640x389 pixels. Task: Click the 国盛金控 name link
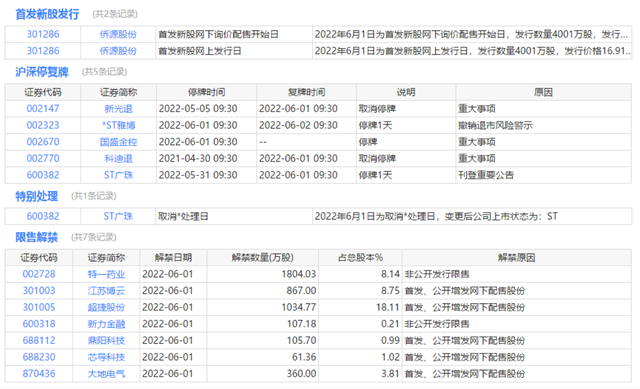pyautogui.click(x=118, y=142)
